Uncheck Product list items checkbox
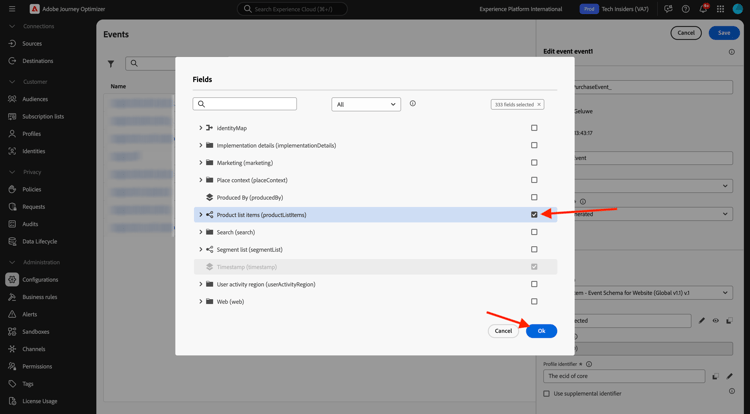The height and width of the screenshot is (414, 750). point(534,215)
